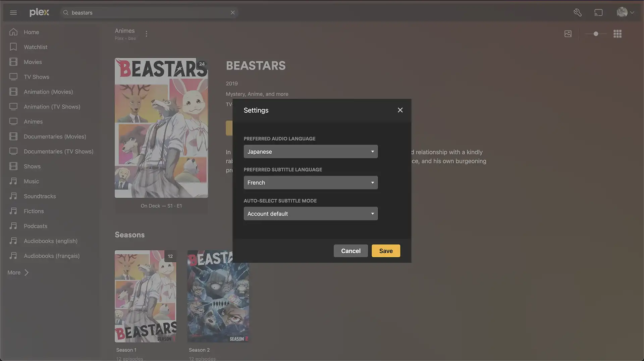Select the Home sidebar icon
Screen dimensions: 644x361
tap(13, 32)
